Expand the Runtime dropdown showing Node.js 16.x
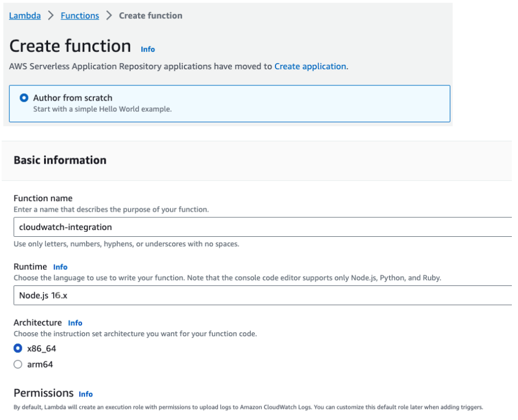This screenshot has width=518, height=420. click(x=262, y=295)
